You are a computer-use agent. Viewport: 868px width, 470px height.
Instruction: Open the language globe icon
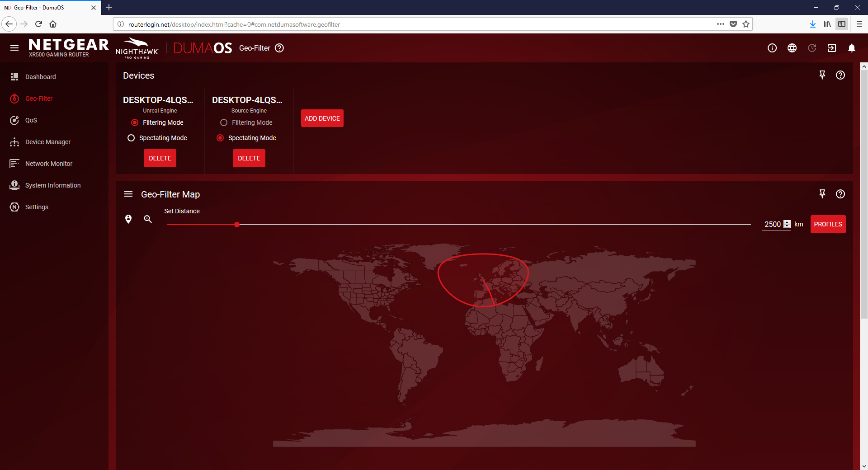[792, 48]
